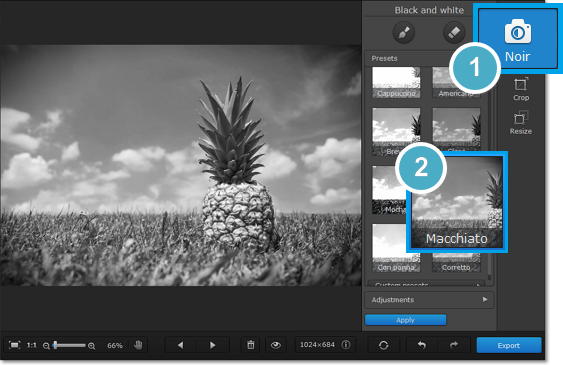563x365 pixels.
Task: Click the pineapple photo in the canvas
Action: (x=181, y=165)
